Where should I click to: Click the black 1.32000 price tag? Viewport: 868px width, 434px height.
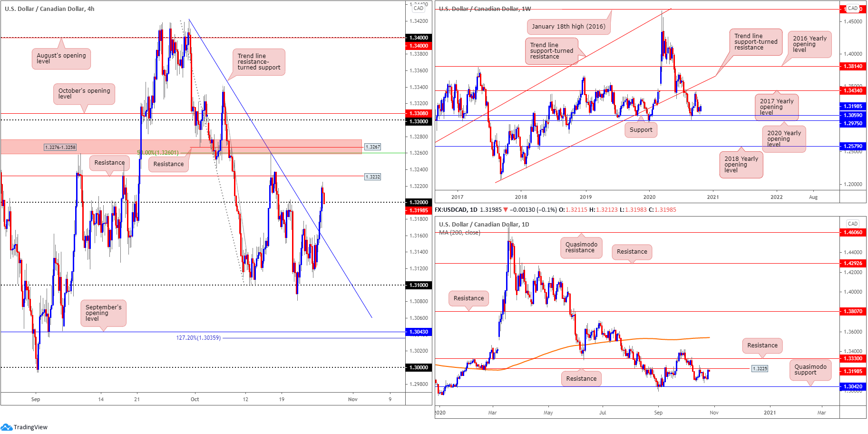pos(419,202)
